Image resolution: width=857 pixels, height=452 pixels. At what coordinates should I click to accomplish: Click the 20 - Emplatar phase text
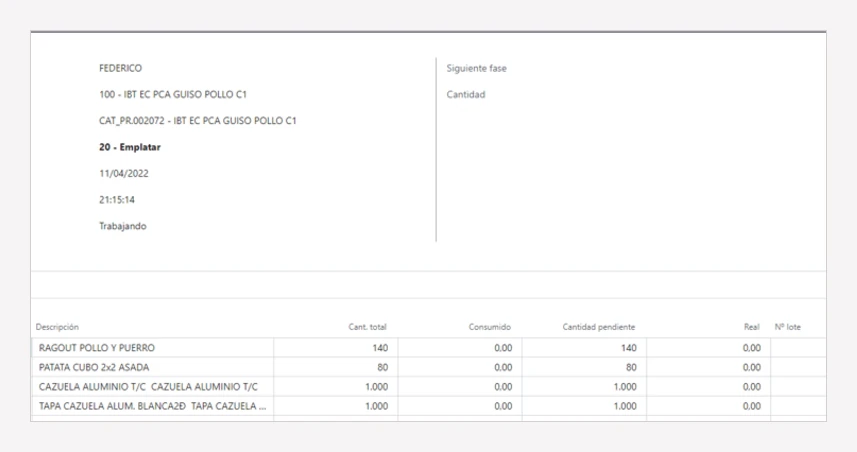[130, 147]
